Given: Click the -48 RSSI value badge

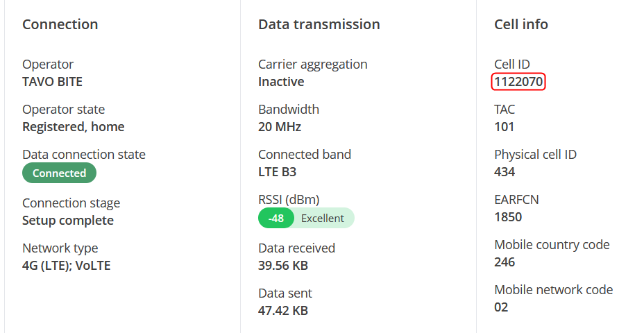Looking at the screenshot, I should coord(276,218).
